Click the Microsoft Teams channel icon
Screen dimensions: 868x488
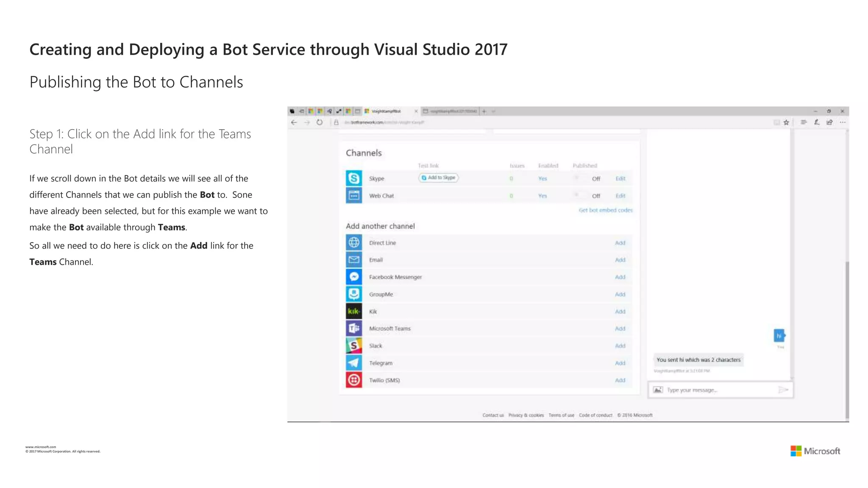click(x=354, y=328)
